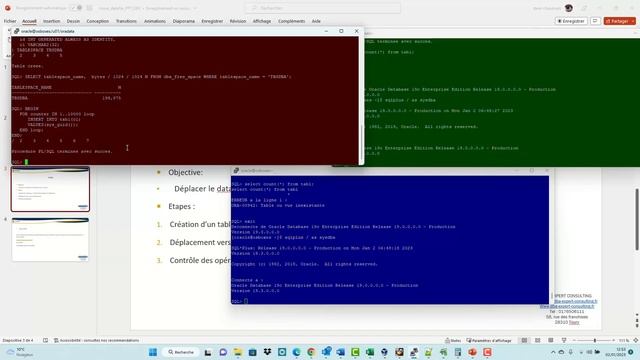Click the Tours link in the address
This screenshot has width=640, height=360.
(574, 322)
